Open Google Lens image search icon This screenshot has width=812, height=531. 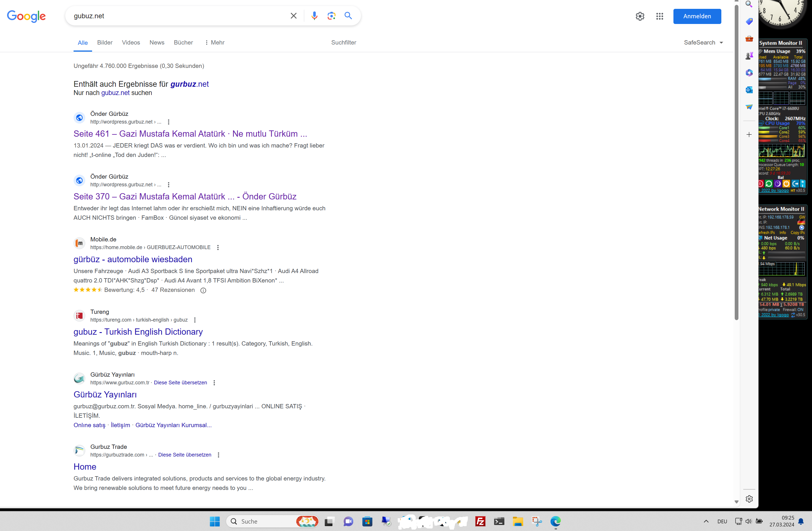click(331, 16)
